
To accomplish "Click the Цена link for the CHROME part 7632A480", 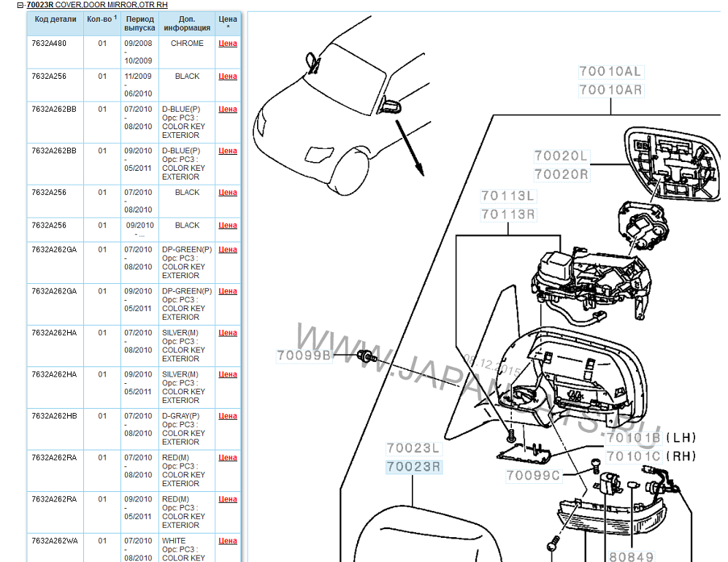I will (228, 44).
